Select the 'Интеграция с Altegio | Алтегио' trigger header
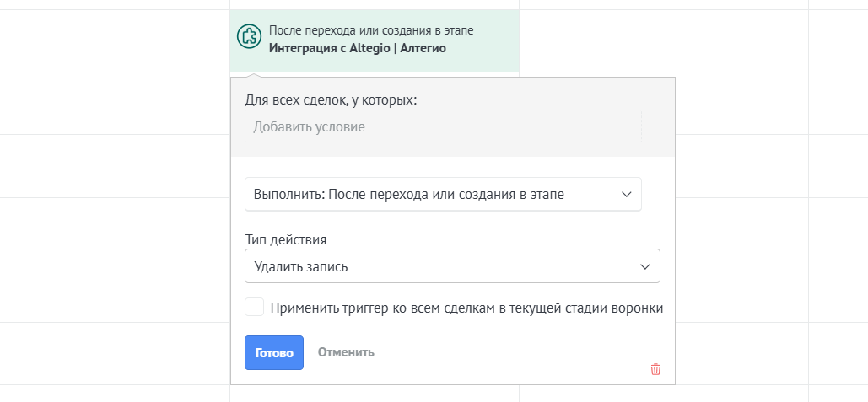Image resolution: width=868 pixels, height=402 pixels. coord(375,40)
